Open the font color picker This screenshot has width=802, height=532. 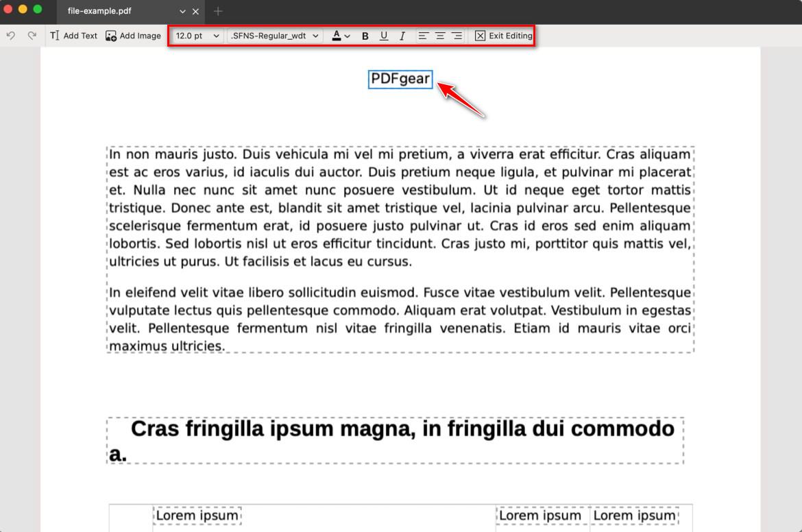point(341,36)
